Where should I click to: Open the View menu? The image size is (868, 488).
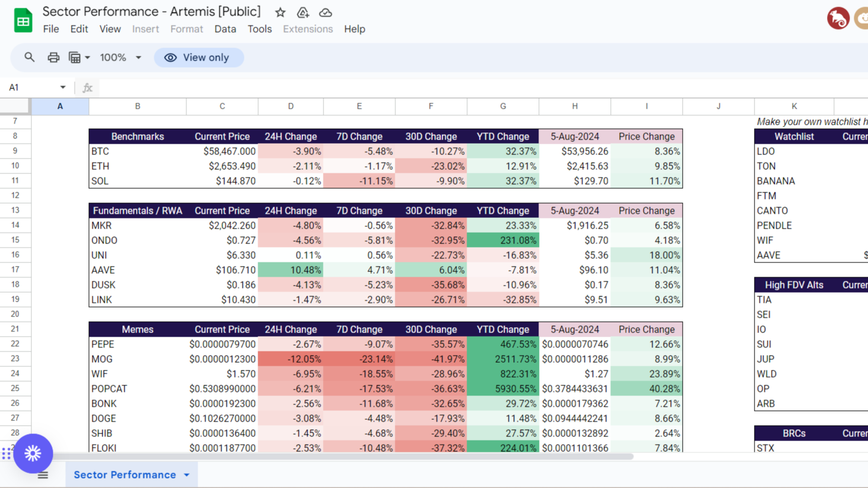tap(110, 29)
